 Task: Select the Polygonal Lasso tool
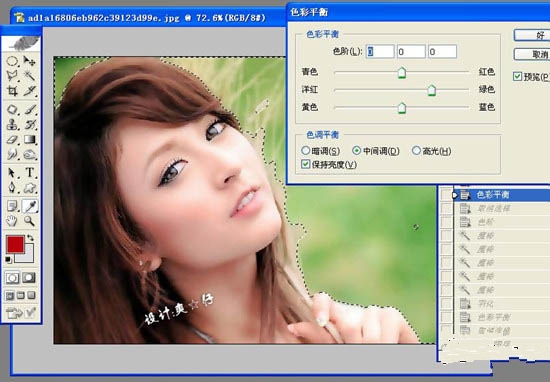(12, 76)
